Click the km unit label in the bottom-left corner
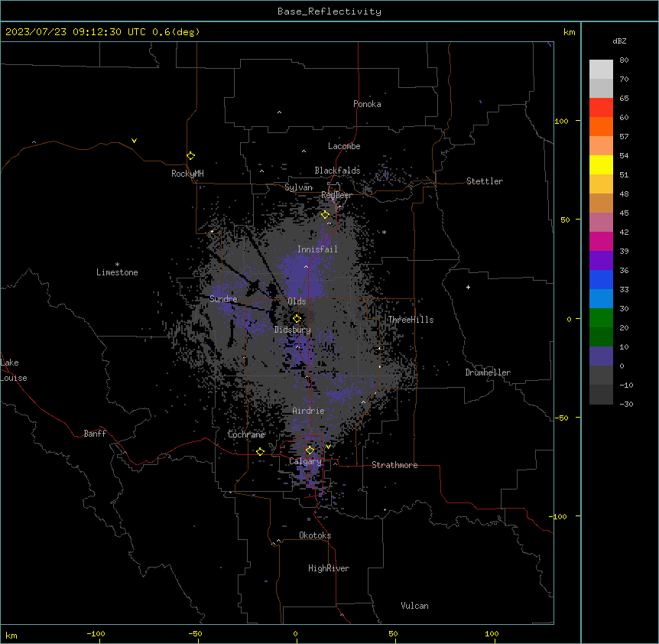659x644 pixels. tap(11, 635)
